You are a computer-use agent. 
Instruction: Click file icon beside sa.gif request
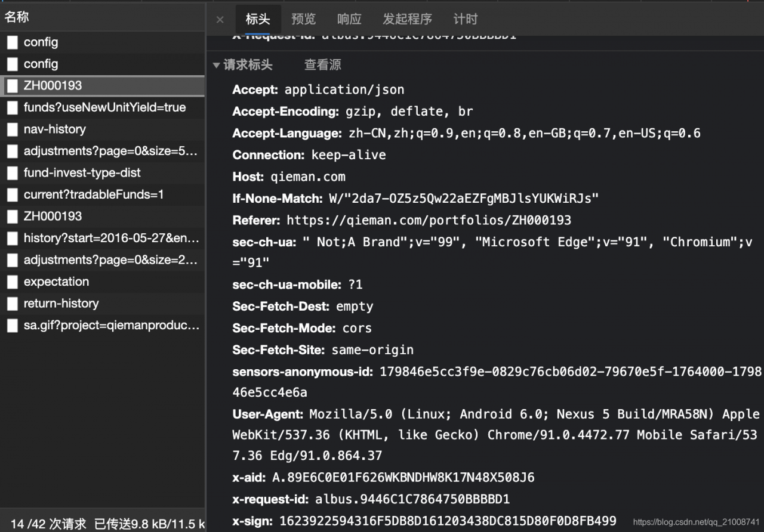tap(13, 325)
